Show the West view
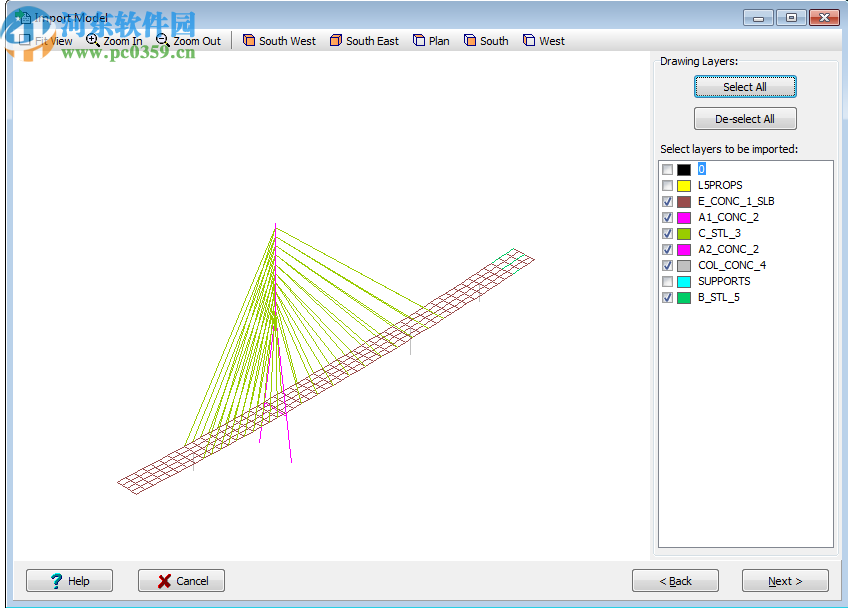Image resolution: width=848 pixels, height=608 pixels. point(543,40)
